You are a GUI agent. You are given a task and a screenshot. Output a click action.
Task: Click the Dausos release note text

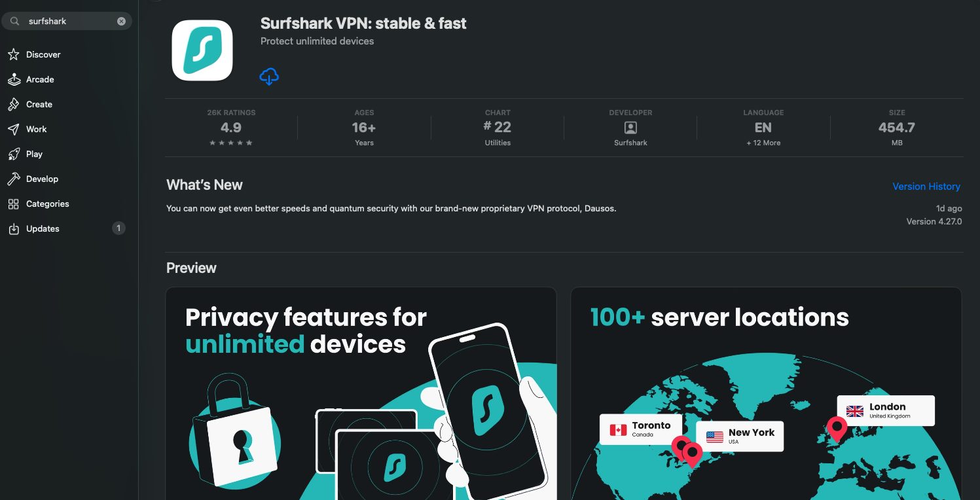(391, 209)
